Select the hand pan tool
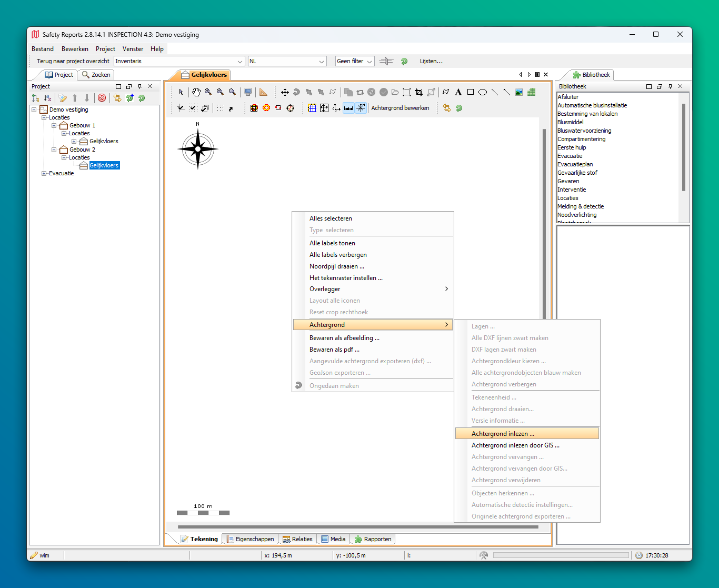This screenshot has width=719, height=588. (x=196, y=92)
